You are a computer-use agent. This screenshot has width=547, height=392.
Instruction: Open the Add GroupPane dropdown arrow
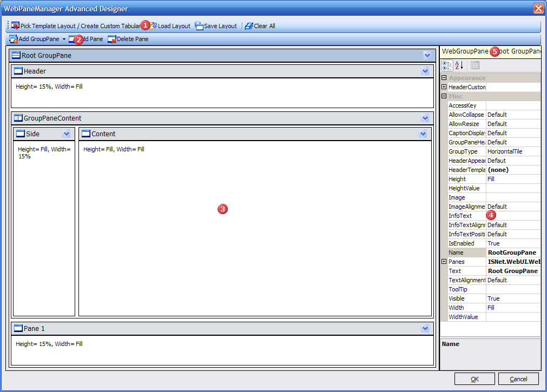(64, 39)
